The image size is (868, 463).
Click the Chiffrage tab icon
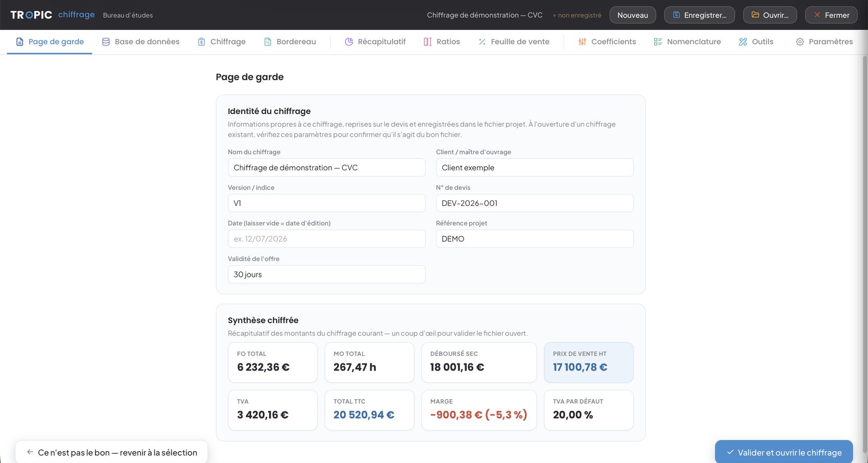(x=201, y=42)
